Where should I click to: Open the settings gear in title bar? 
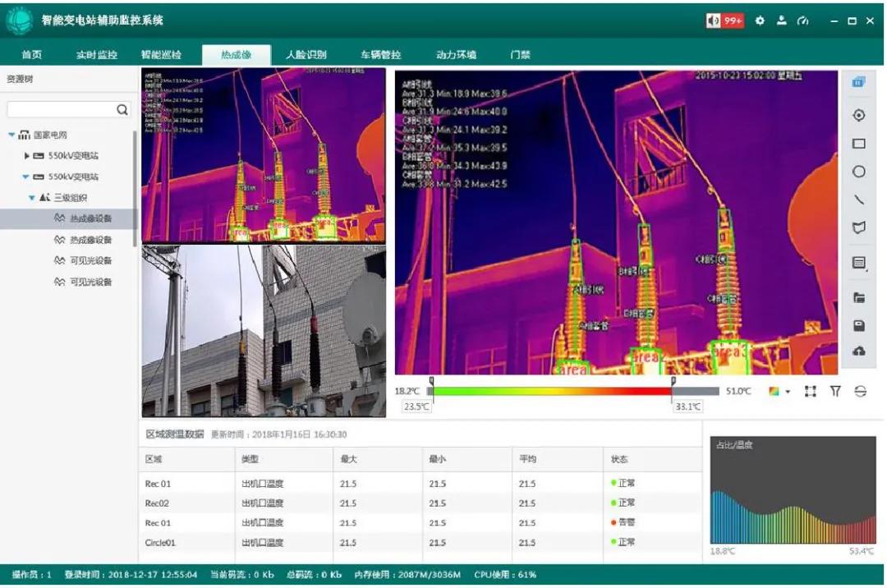click(760, 21)
